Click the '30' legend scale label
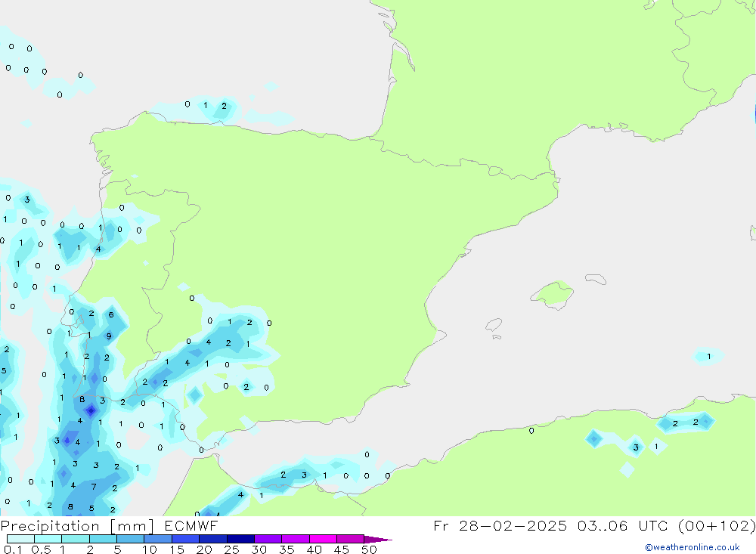Viewport: 756px width, 554px height. pyautogui.click(x=259, y=549)
